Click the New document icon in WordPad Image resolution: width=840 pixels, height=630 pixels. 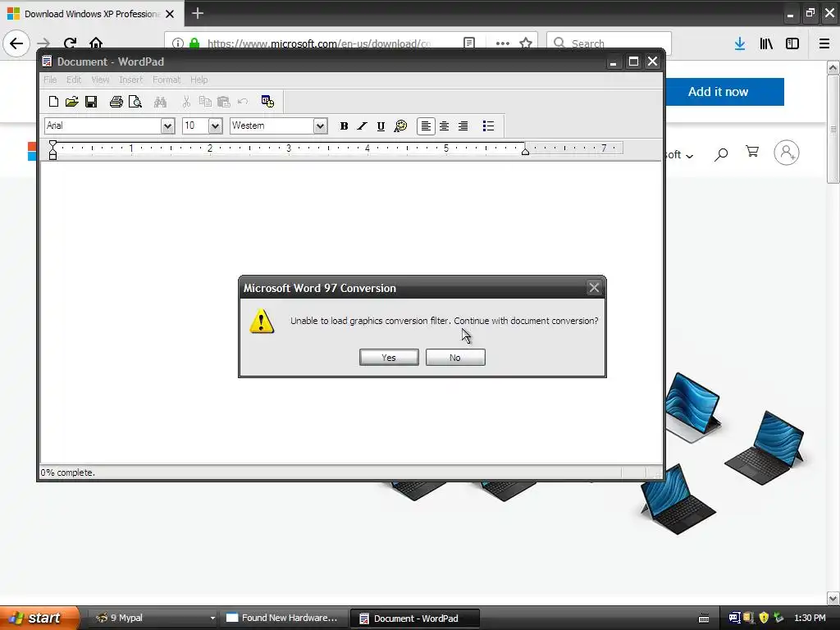[53, 102]
